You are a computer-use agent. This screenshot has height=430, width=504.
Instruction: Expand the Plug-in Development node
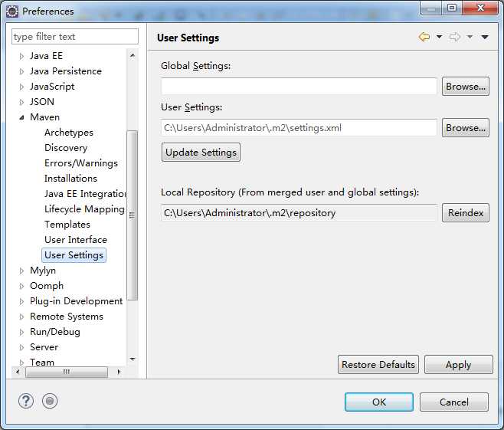click(x=21, y=302)
